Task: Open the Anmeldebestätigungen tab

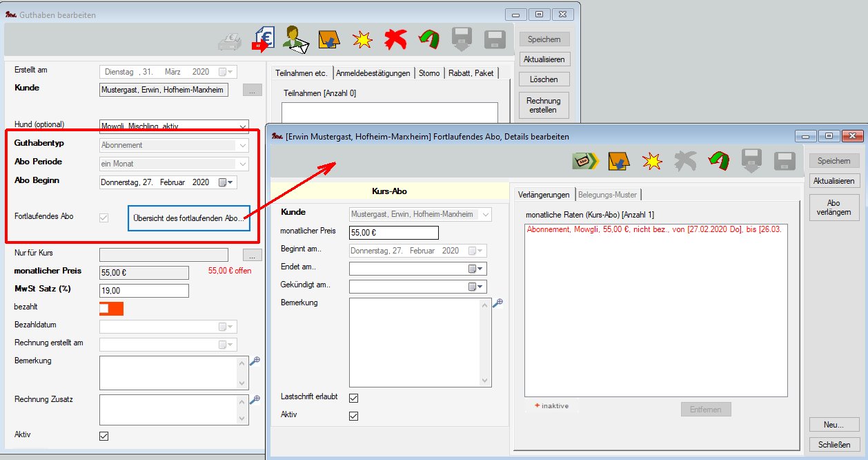Action: pos(373,73)
